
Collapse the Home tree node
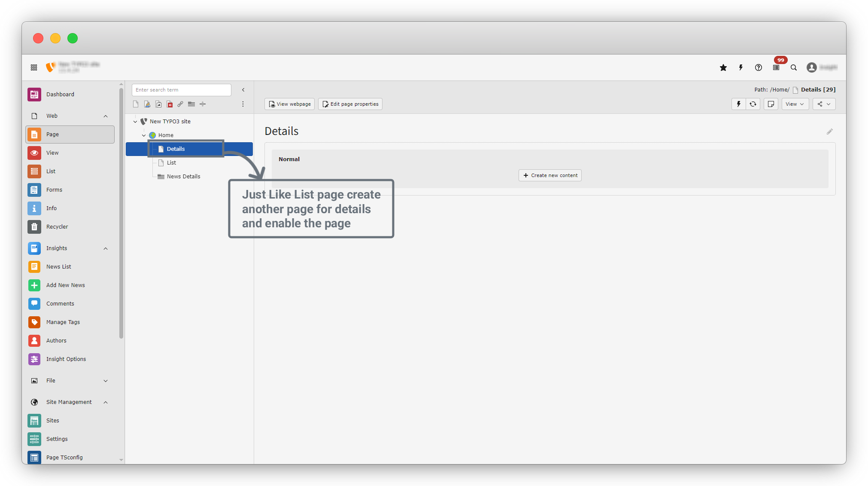(144, 135)
